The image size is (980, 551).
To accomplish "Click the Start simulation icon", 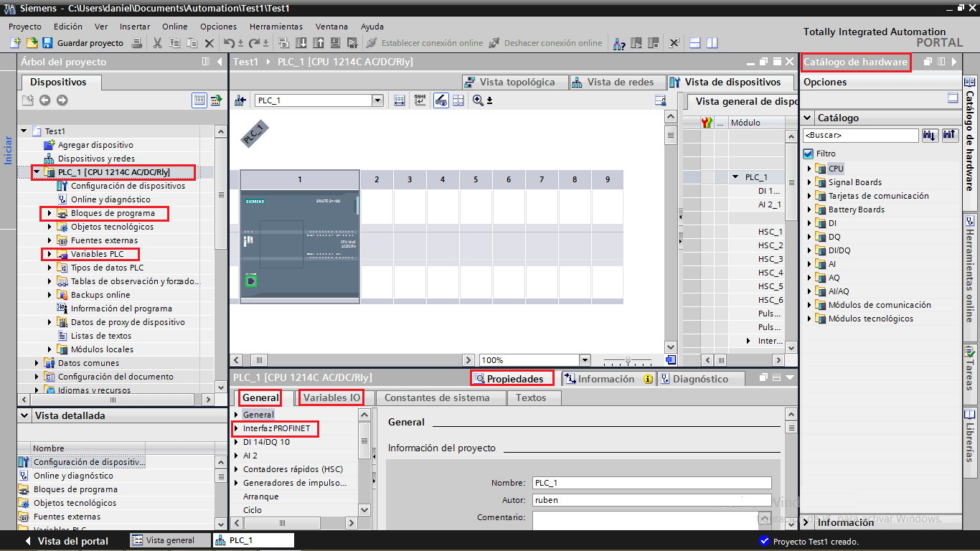I will click(x=335, y=43).
